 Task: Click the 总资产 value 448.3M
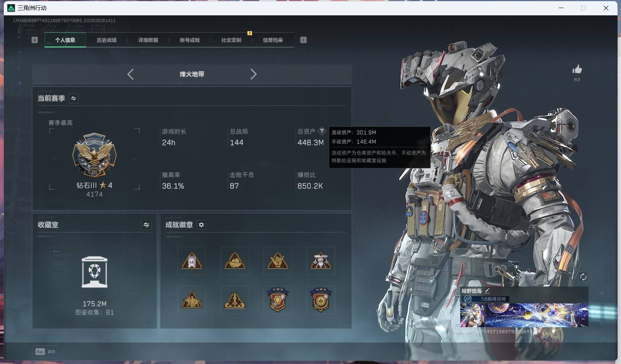point(310,143)
